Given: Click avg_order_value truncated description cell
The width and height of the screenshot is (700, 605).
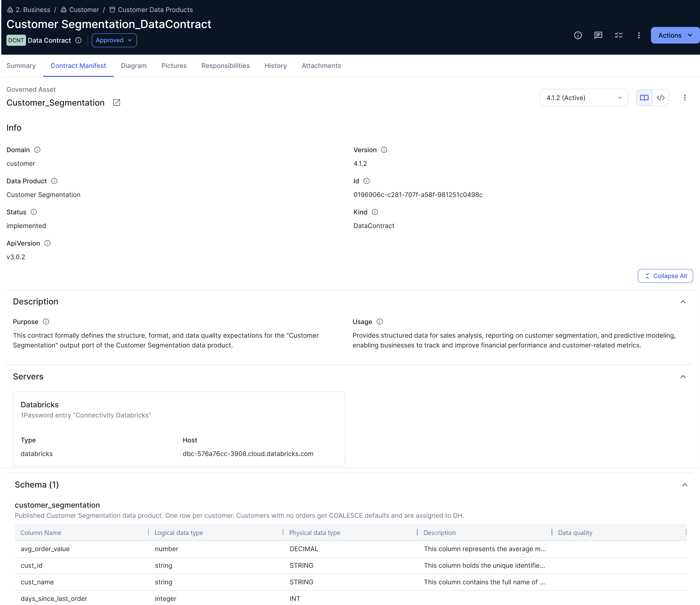Looking at the screenshot, I should coord(485,549).
